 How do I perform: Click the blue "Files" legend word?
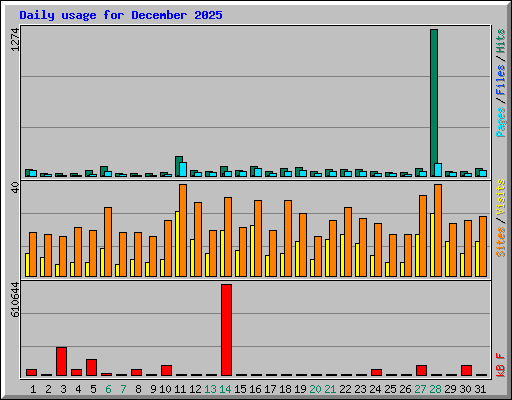(501, 80)
